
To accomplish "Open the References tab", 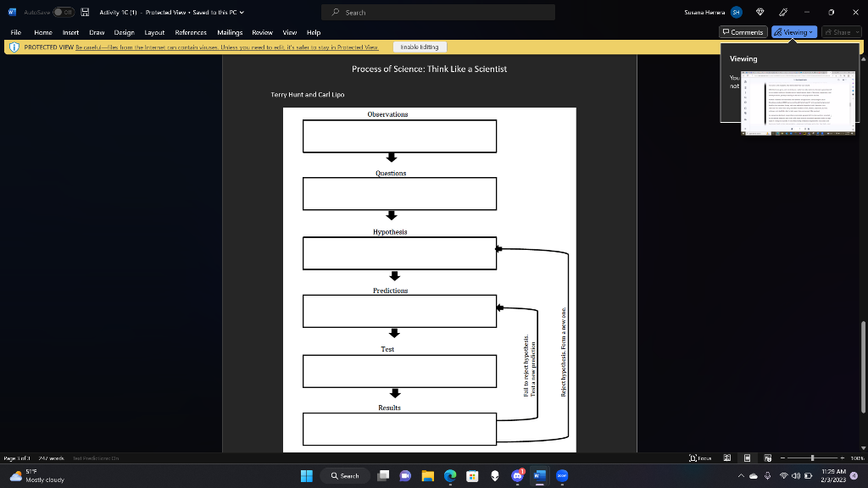I will pos(191,33).
